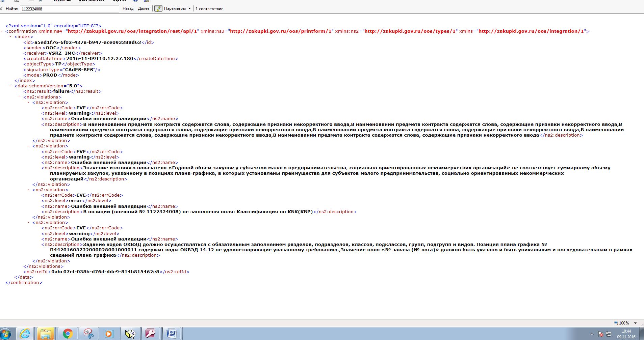Open the folder-with-tools app on the taskbar
This screenshot has height=340, width=644.
130,334
